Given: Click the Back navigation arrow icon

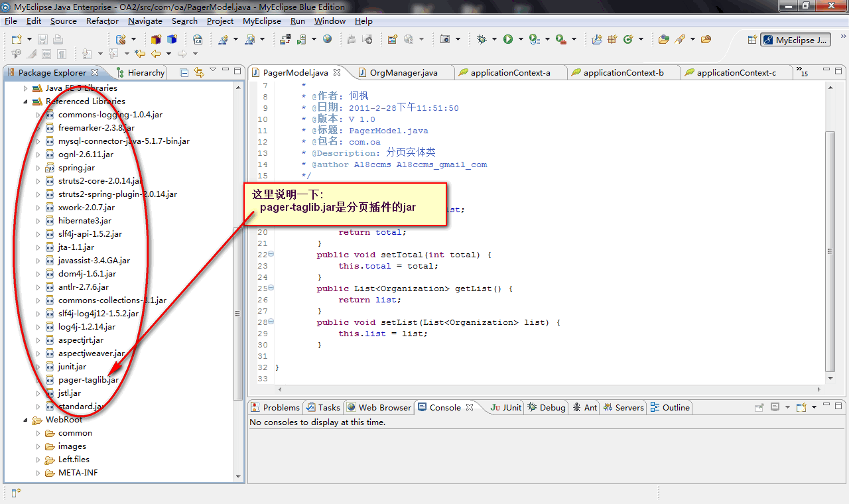Looking at the screenshot, I should pos(156,54).
